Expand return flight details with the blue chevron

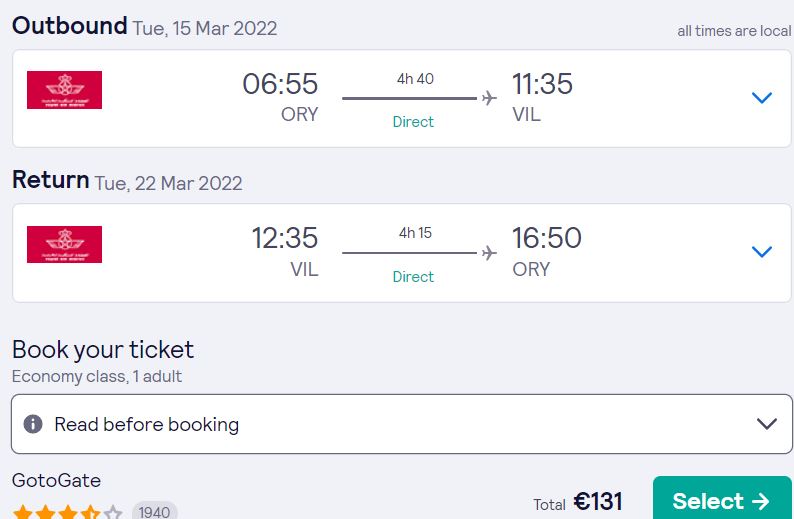(762, 251)
